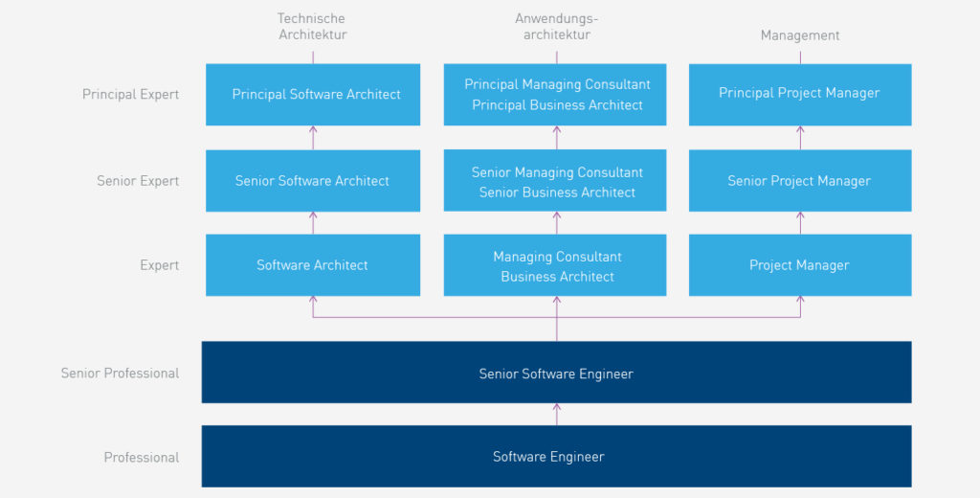Image resolution: width=980 pixels, height=498 pixels.
Task: Click the dark blue Software Engineer bar
Action: (556, 457)
